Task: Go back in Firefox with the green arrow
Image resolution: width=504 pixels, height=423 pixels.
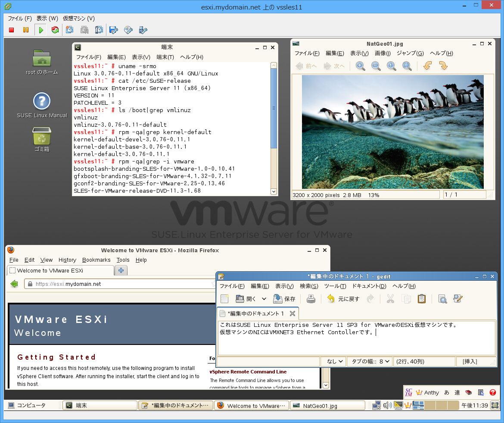Action: pyautogui.click(x=14, y=284)
